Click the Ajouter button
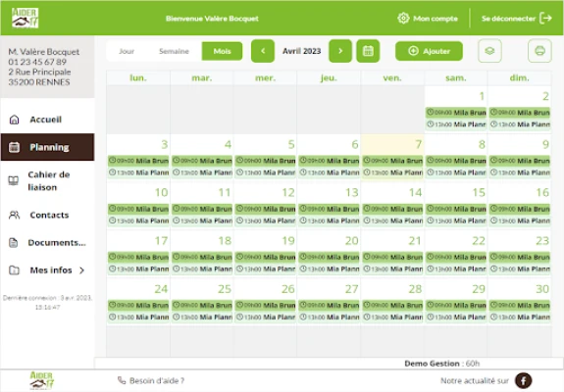 (429, 51)
